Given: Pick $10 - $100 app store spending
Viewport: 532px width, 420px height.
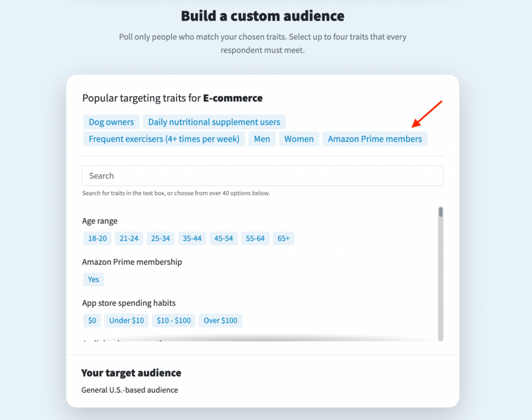Looking at the screenshot, I should (174, 320).
